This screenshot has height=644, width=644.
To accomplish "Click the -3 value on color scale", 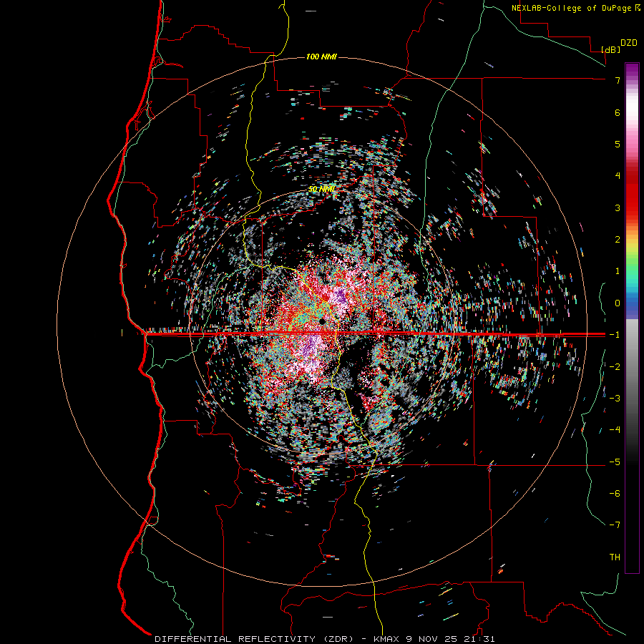I will click(x=615, y=399).
